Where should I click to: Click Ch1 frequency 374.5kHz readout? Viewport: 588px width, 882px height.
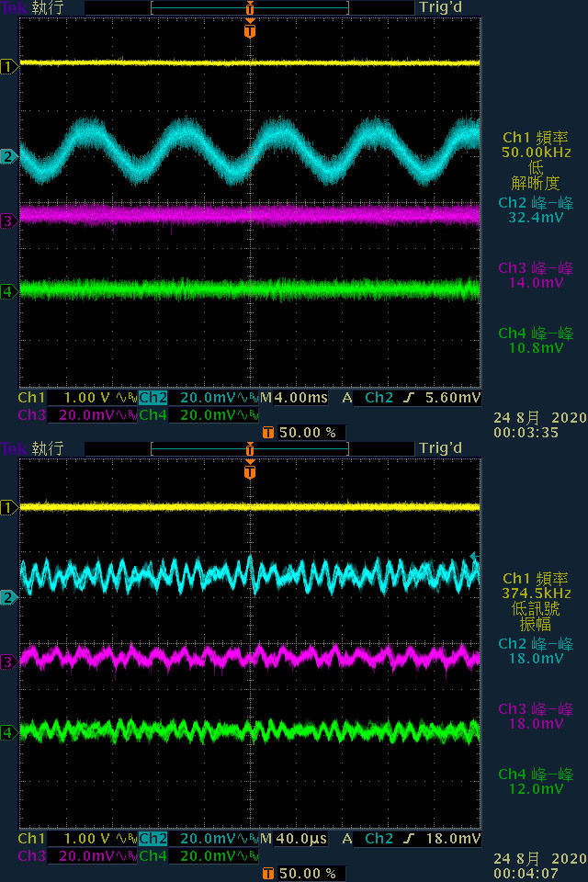coord(536,586)
